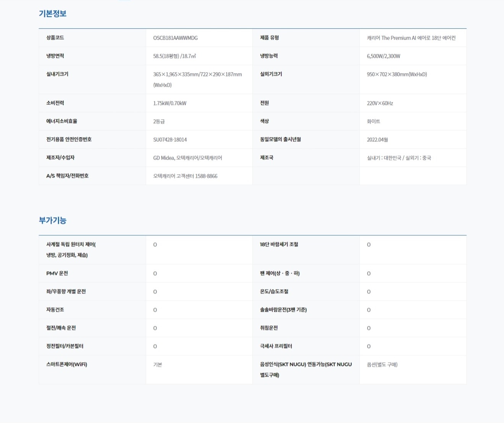Click the 냉방면적 label
This screenshot has height=423, width=504.
point(55,56)
